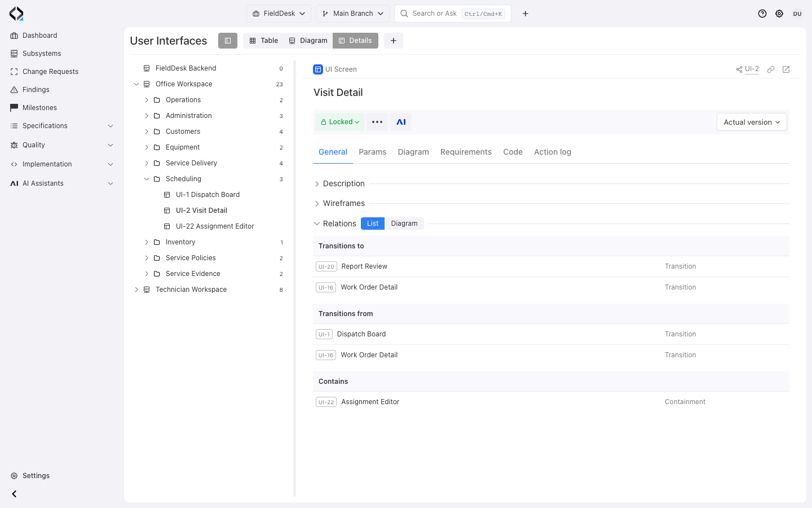The height and width of the screenshot is (508, 812).
Task: Expand the Operations folder
Action: pos(147,100)
